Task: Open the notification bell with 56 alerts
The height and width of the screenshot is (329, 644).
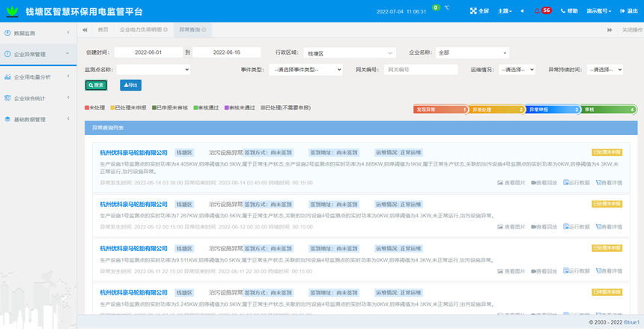Action: [x=538, y=11]
